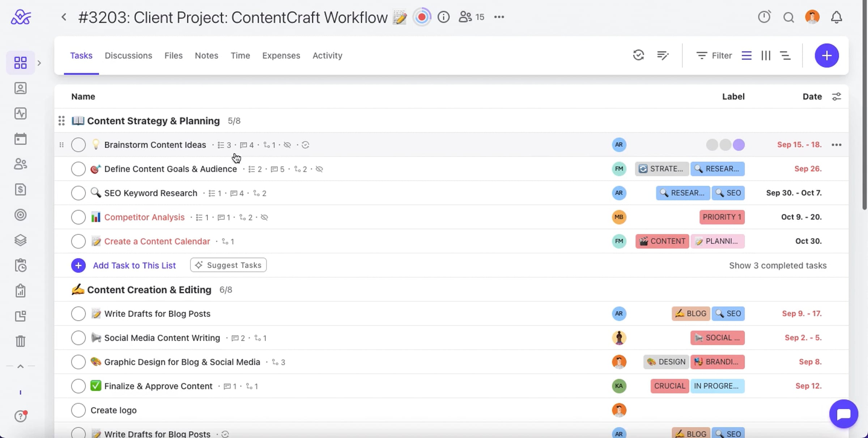
Task: Open the notifications bell
Action: click(837, 17)
